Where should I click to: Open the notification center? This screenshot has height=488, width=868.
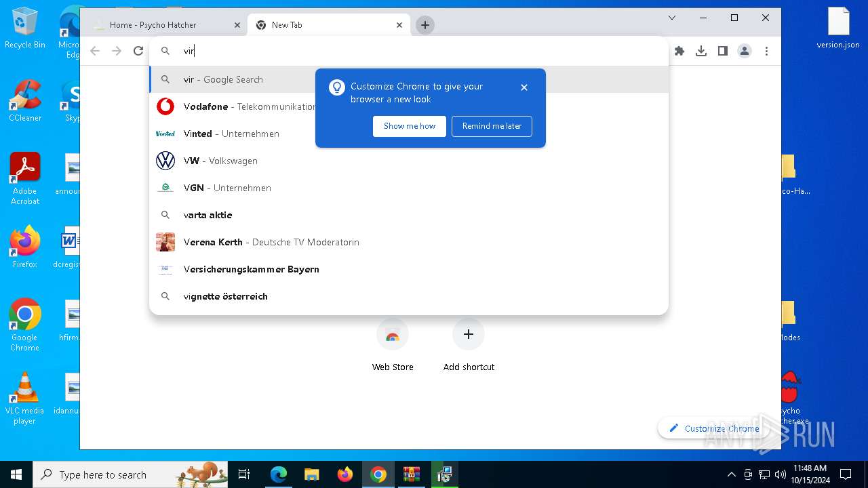coord(846,474)
